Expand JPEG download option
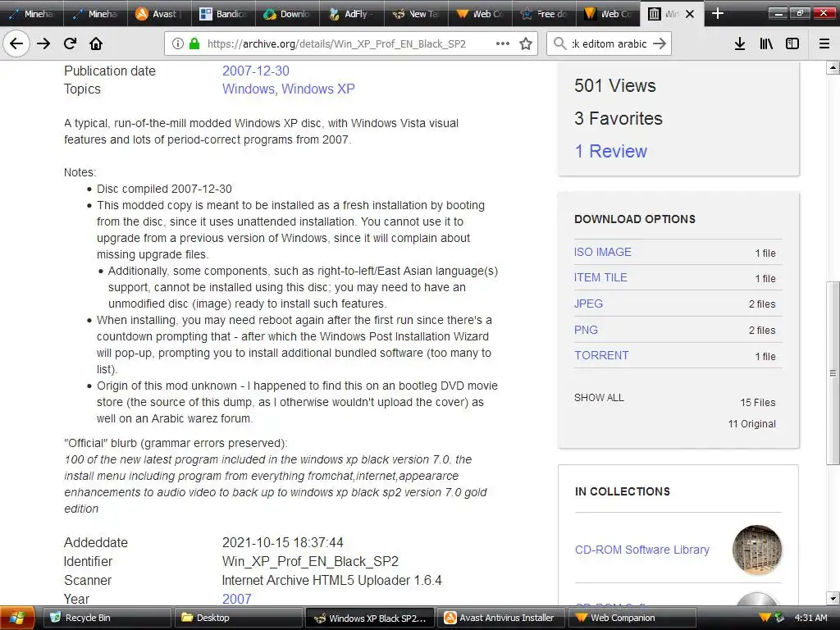The height and width of the screenshot is (630, 840). [x=588, y=304]
